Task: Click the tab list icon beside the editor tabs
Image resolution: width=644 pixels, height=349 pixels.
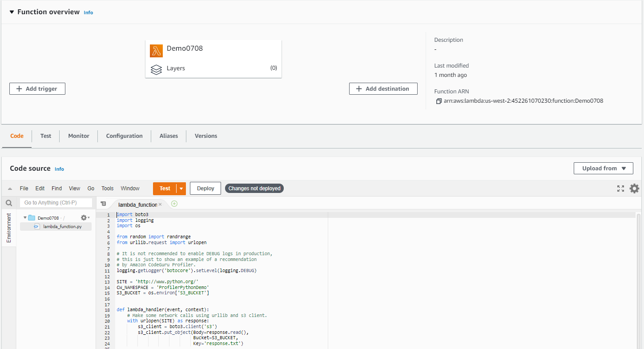Action: click(x=104, y=203)
